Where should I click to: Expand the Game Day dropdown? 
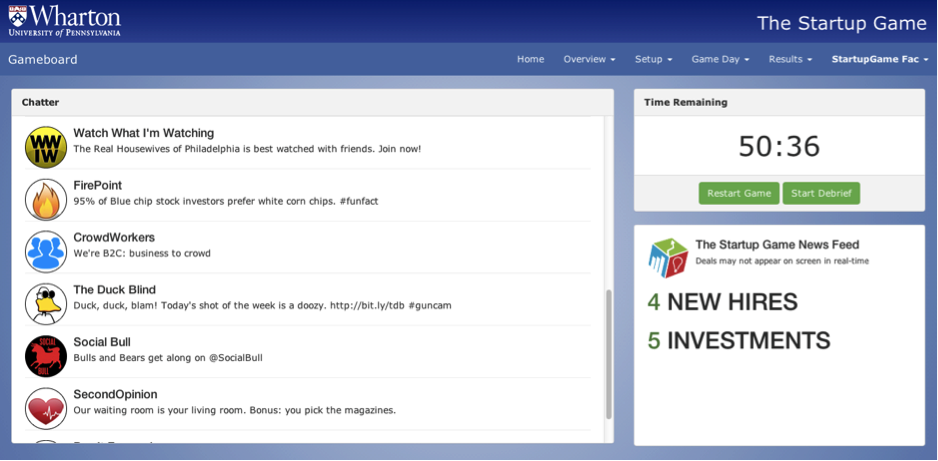click(720, 59)
